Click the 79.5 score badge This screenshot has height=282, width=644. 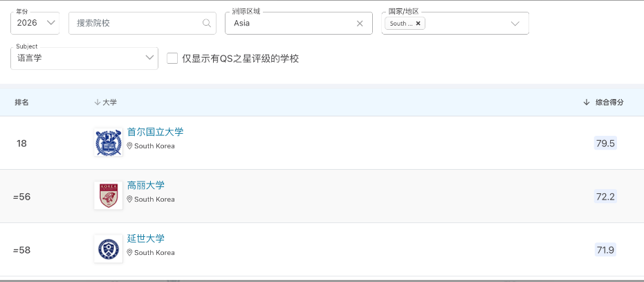pos(605,143)
